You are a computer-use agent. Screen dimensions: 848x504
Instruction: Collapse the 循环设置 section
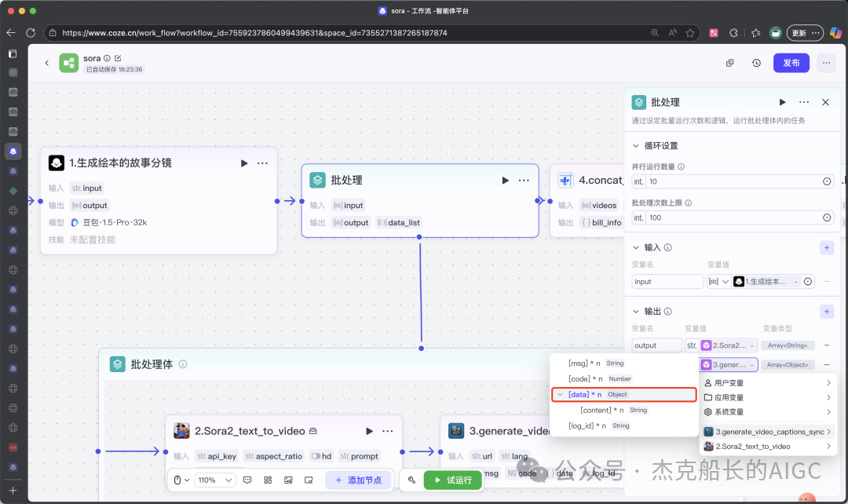point(636,145)
